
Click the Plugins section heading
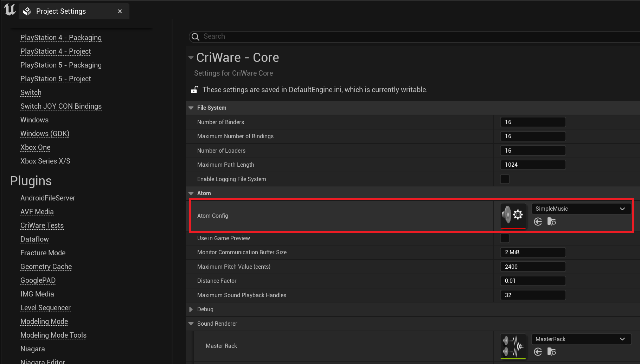pyautogui.click(x=31, y=181)
